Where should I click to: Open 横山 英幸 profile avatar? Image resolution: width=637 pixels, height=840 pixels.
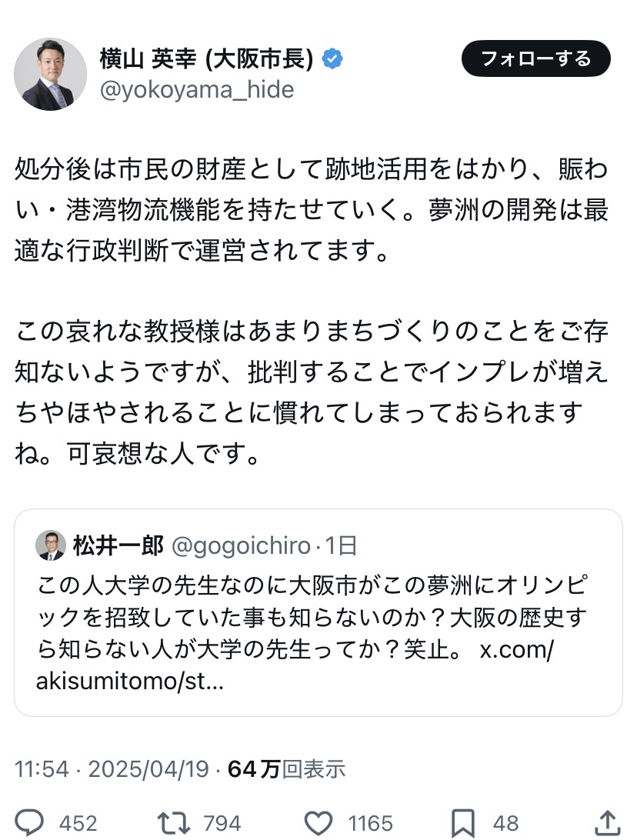point(50,74)
